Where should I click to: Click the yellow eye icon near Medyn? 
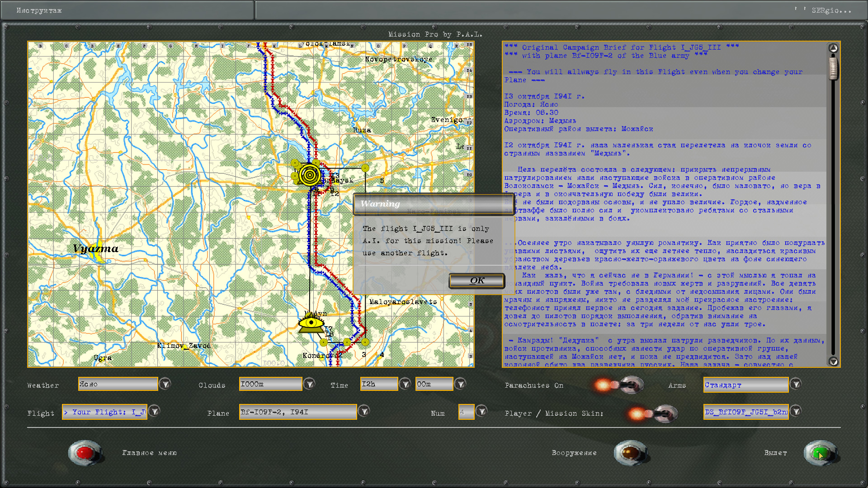point(311,323)
